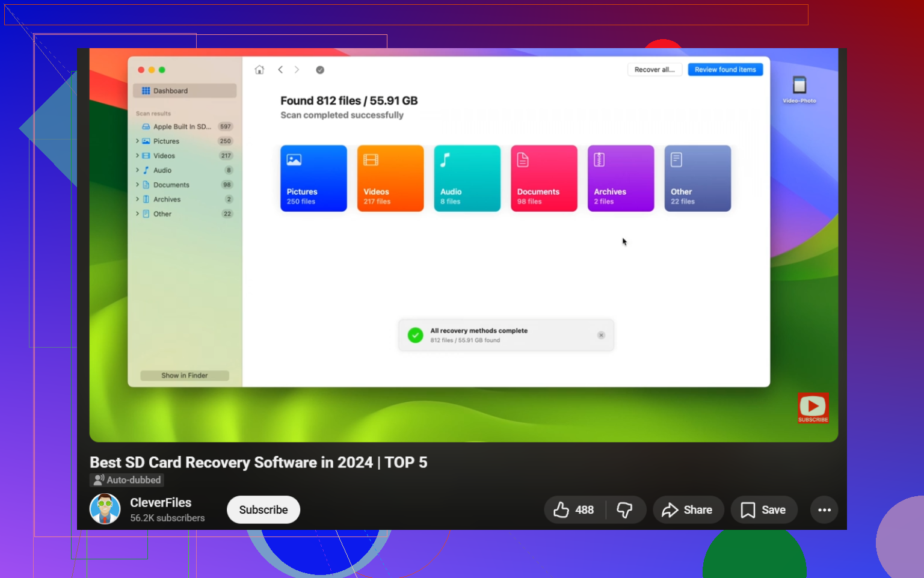Viewport: 924px width, 578px height.
Task: Click the scan status checkmark icon
Action: coord(320,70)
